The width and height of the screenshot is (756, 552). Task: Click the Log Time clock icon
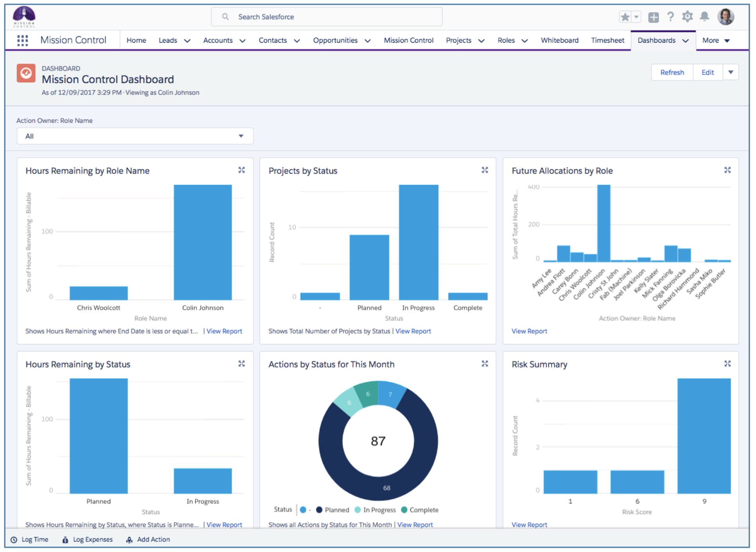pos(14,539)
